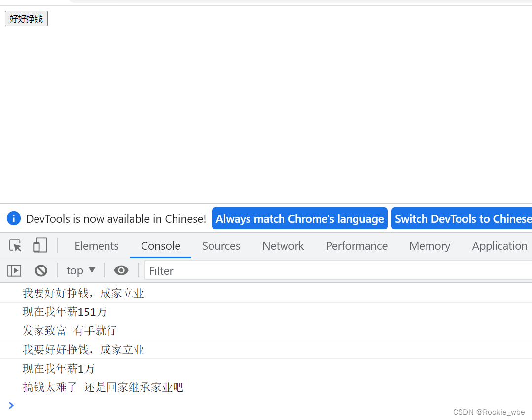
Task: Switch to the Sources tab
Action: (221, 246)
